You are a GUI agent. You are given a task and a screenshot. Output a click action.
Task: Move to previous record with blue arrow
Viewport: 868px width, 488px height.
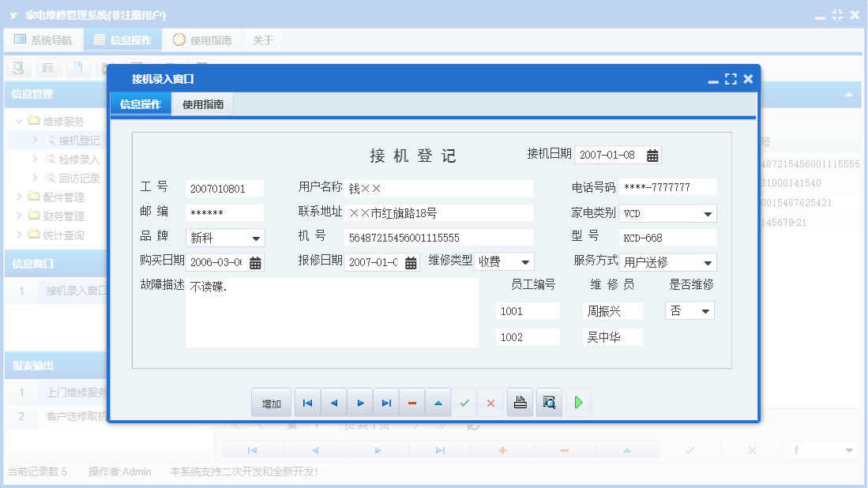coord(333,402)
